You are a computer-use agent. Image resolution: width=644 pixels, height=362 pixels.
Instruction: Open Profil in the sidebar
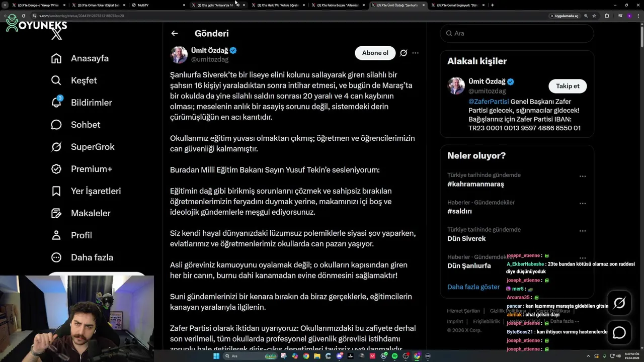[71, 235]
